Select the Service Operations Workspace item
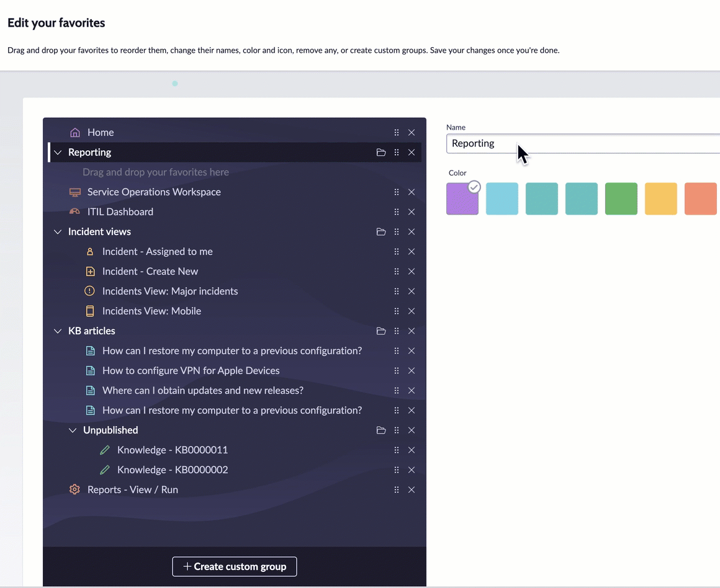 click(x=235, y=192)
